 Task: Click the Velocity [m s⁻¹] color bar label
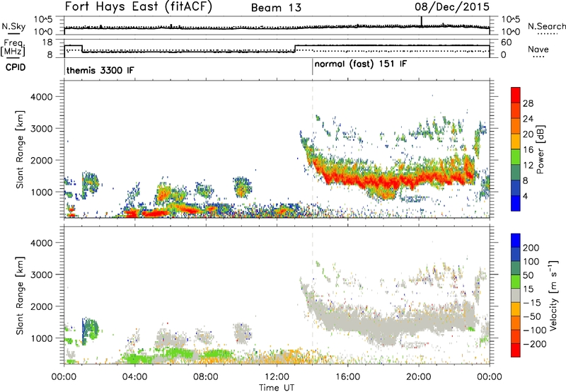tap(553, 295)
